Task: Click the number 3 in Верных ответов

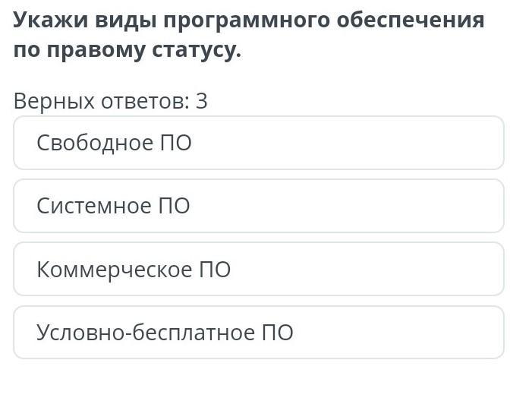Action: click(202, 101)
